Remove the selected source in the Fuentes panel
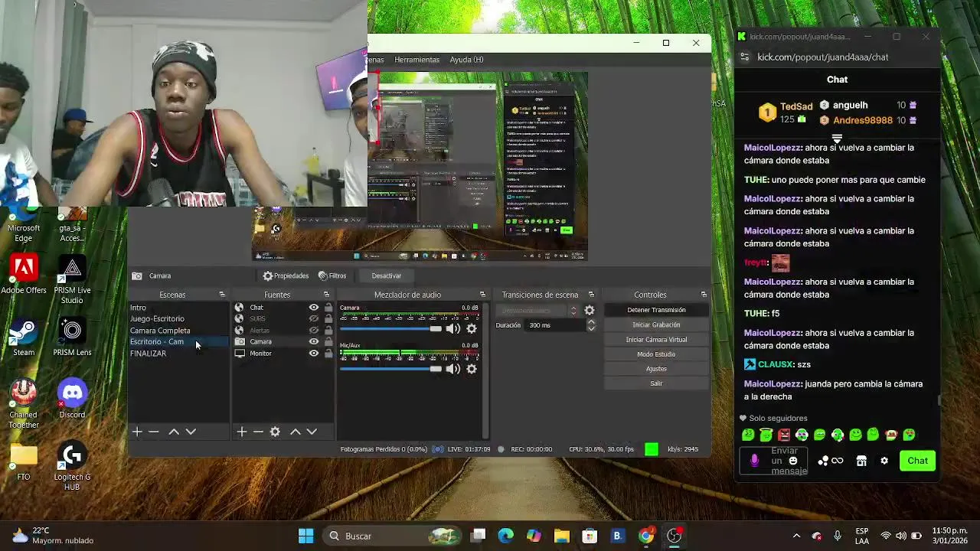The image size is (980, 551). (258, 432)
